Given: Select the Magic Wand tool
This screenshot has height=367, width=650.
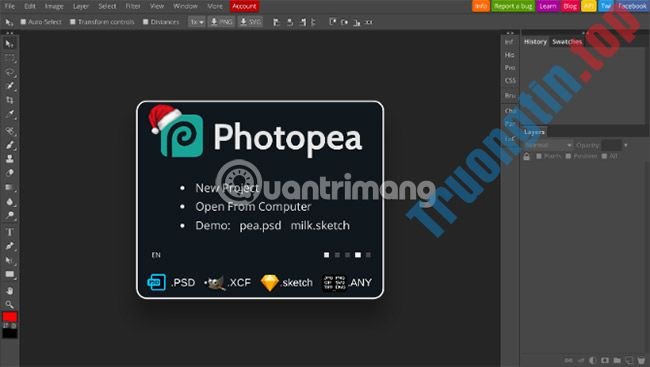Looking at the screenshot, I should [9, 86].
